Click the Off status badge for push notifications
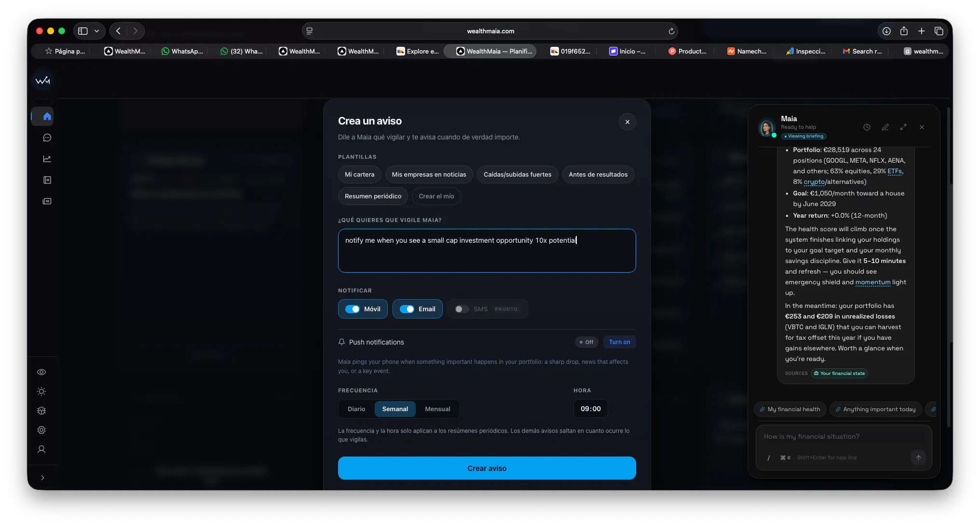This screenshot has height=526, width=980. pos(586,342)
